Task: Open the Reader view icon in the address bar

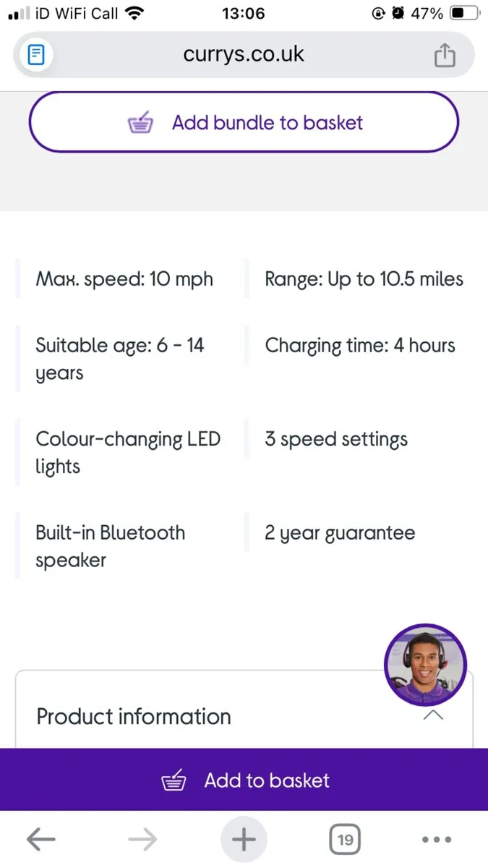Action: tap(35, 54)
